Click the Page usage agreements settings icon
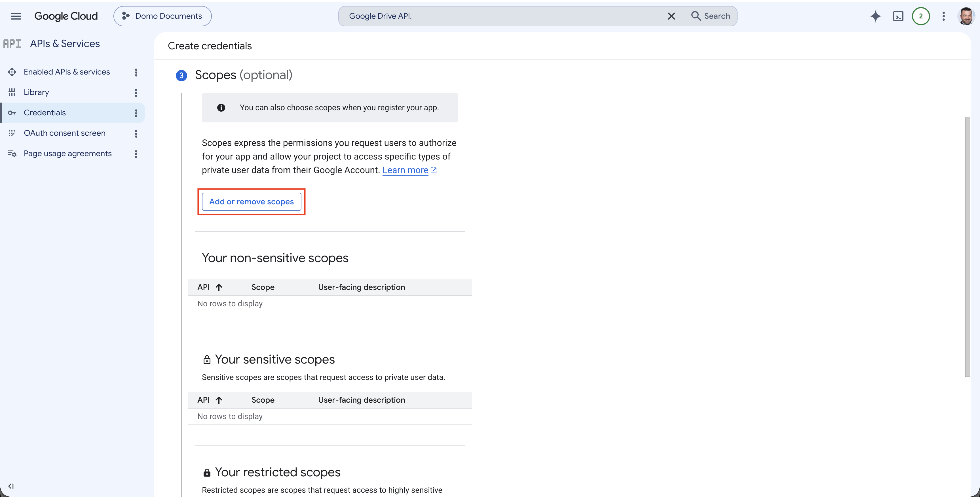The image size is (980, 497). click(12, 154)
